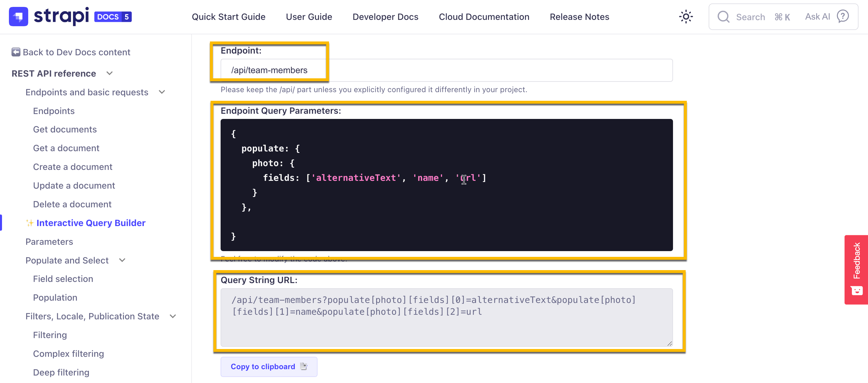Open Quick Start Guide in navbar
The image size is (868, 383).
(228, 16)
